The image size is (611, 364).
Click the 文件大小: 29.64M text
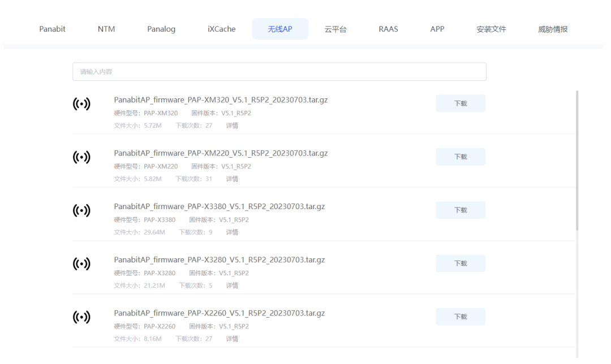click(140, 232)
